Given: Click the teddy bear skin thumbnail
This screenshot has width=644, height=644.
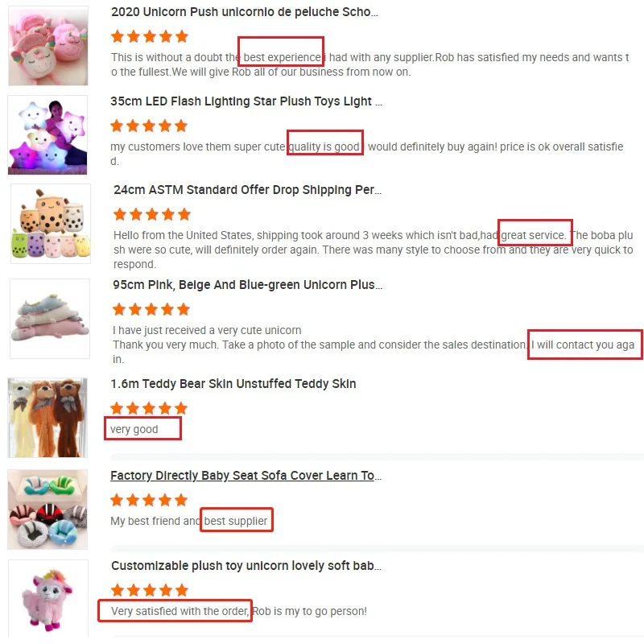Looking at the screenshot, I should 47,418.
